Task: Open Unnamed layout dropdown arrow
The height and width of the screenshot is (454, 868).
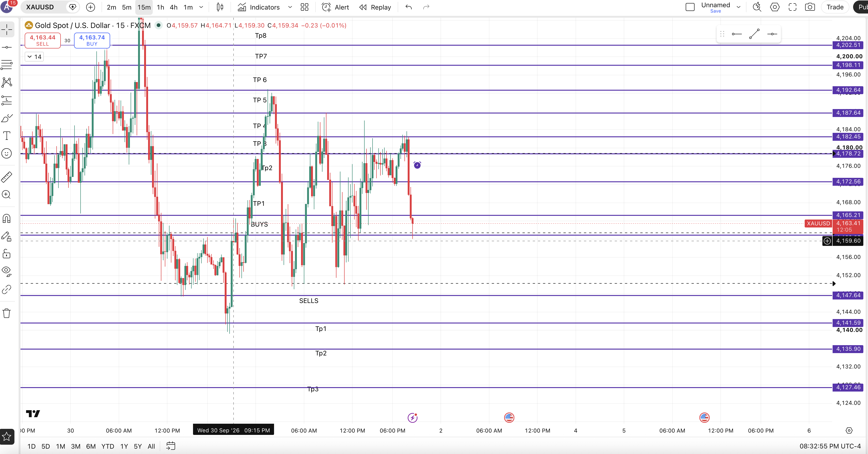Action: 739,7
